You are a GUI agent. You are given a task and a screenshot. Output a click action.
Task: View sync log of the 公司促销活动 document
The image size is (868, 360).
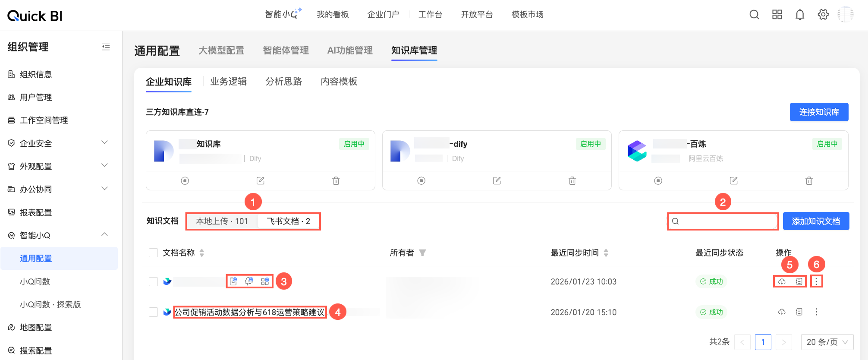tap(799, 312)
